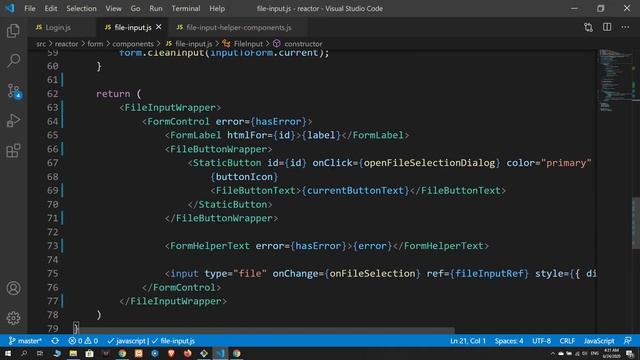The width and height of the screenshot is (640, 360).
Task: Click onFileSelection on line 75
Action: (x=372, y=273)
